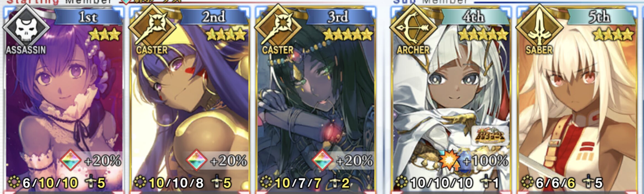The image size is (644, 194).
Task: Select the 2nd slot banner label
Action: (214, 17)
